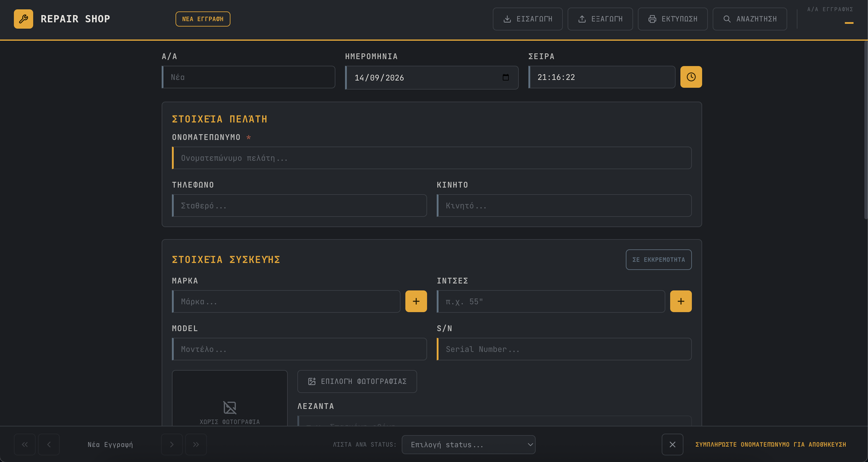Click ΕΠΙΛΟΓΗ ΦΩΤΟΓΡΑΦΙΑΣ button

357,382
